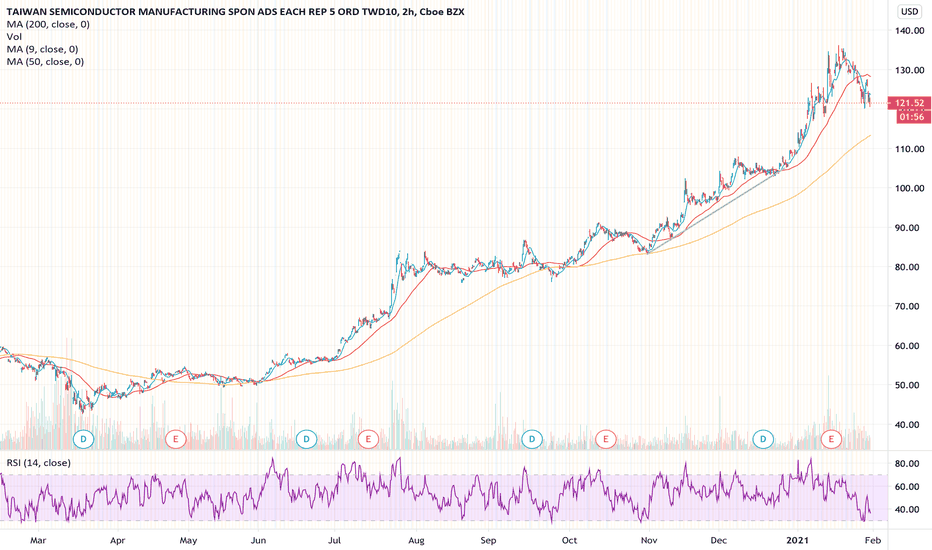This screenshot has width=932, height=550.
Task: Open the dividend marker in mid-September
Action: point(532,439)
